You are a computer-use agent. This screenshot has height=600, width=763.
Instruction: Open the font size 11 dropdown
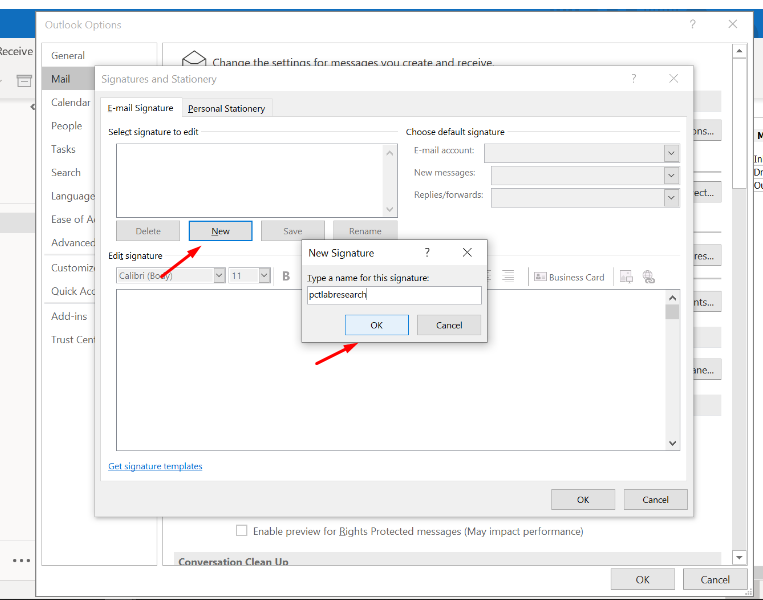(264, 275)
